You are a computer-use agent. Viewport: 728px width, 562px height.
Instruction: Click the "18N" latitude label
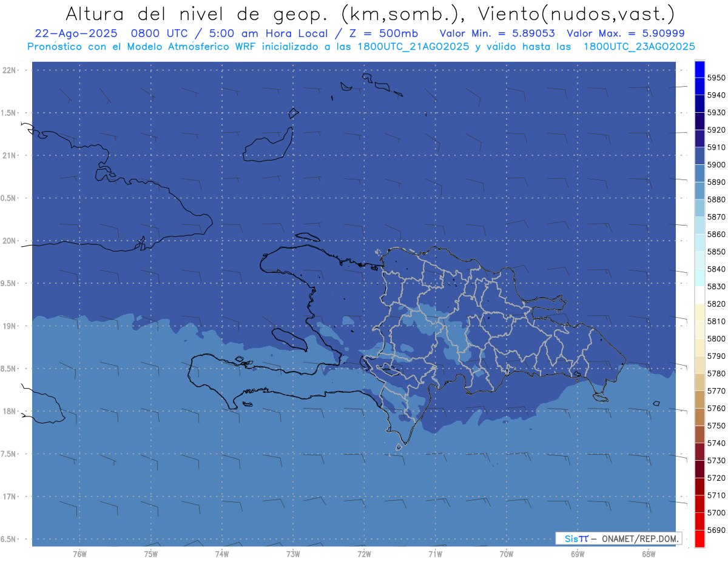tap(10, 411)
